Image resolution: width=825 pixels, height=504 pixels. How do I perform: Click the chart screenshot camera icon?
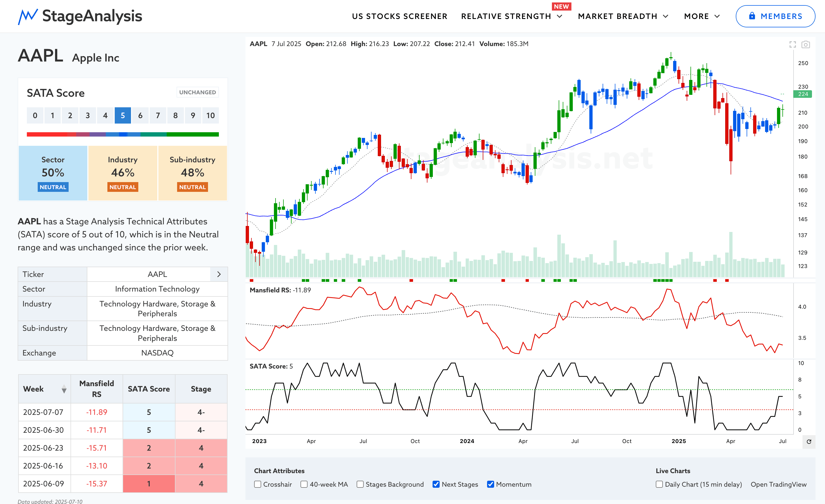pyautogui.click(x=805, y=44)
